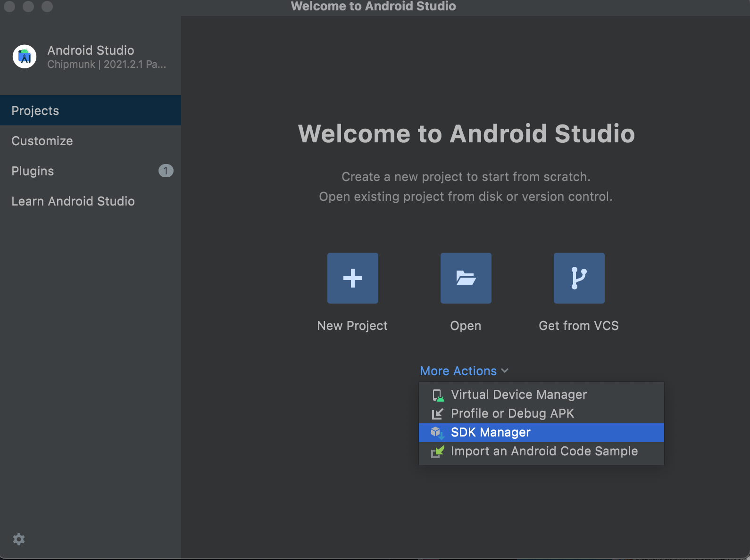Click the Open label under folder
This screenshot has height=560, width=750.
coord(466,326)
